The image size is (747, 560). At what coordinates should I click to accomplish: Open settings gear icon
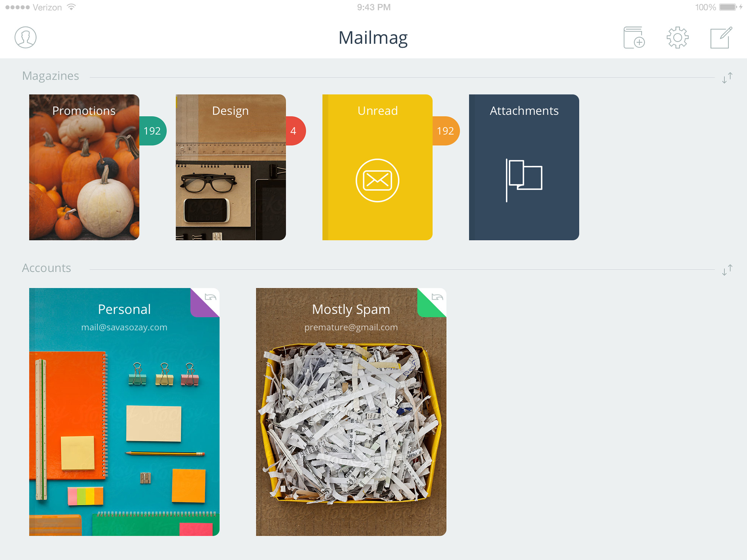coord(678,37)
